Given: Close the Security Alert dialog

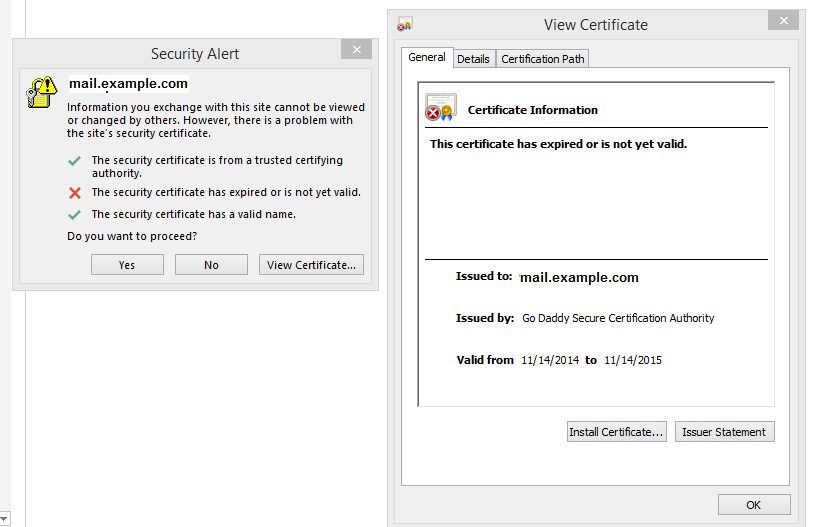Looking at the screenshot, I should tap(355, 50).
